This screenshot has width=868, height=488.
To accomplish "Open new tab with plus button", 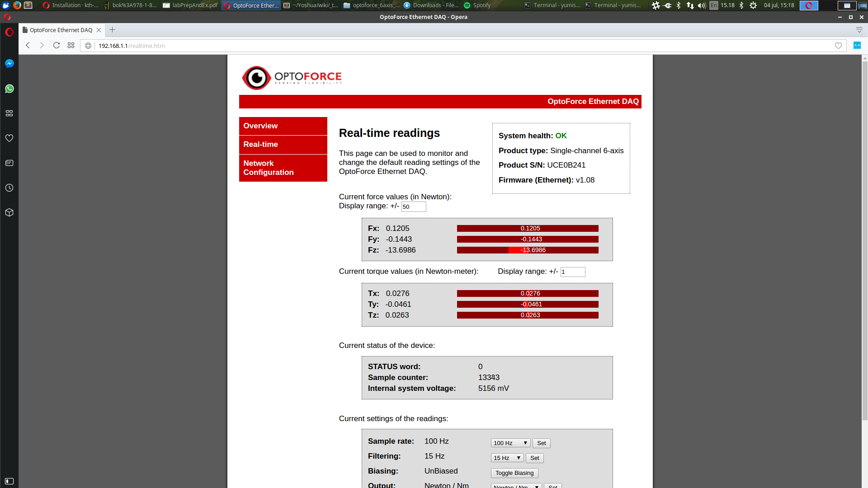I will 113,30.
